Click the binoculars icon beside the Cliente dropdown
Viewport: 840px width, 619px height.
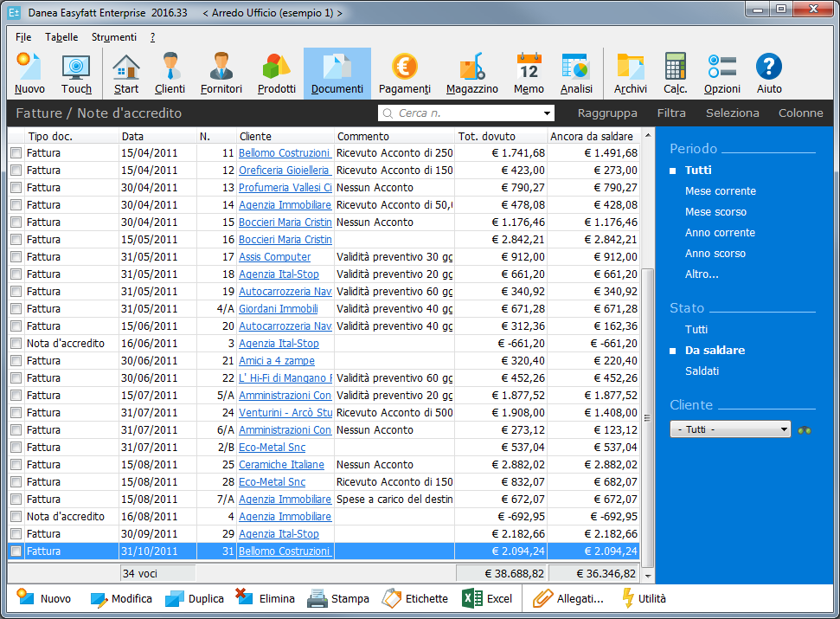(805, 429)
